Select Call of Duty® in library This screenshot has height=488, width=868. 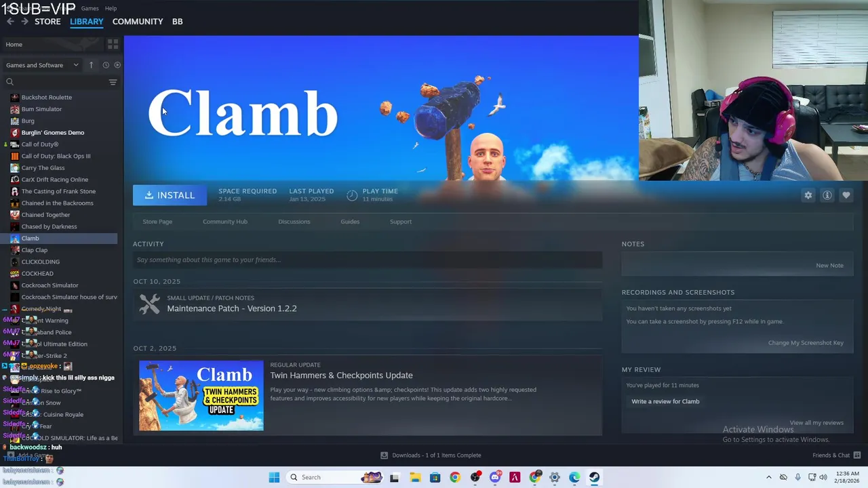click(x=40, y=144)
